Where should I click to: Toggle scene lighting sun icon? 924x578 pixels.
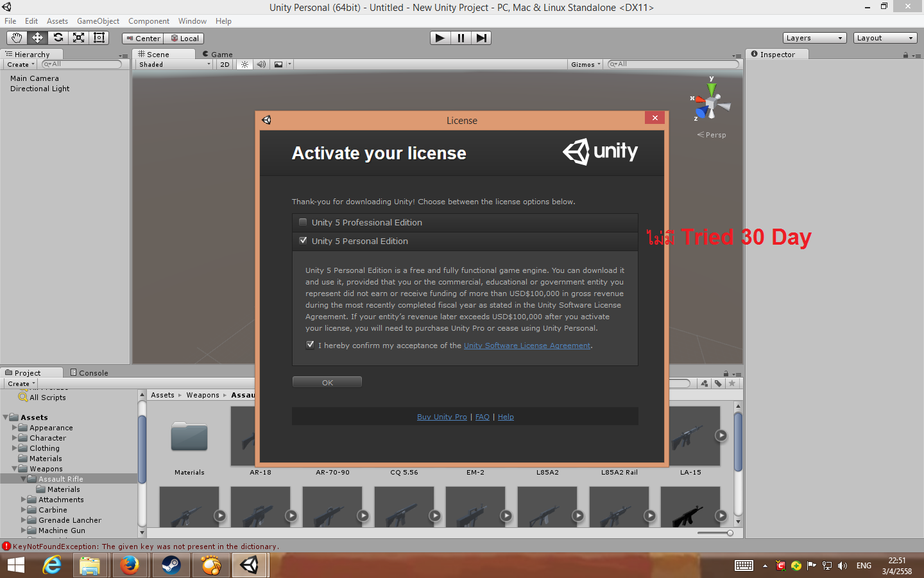(x=244, y=64)
